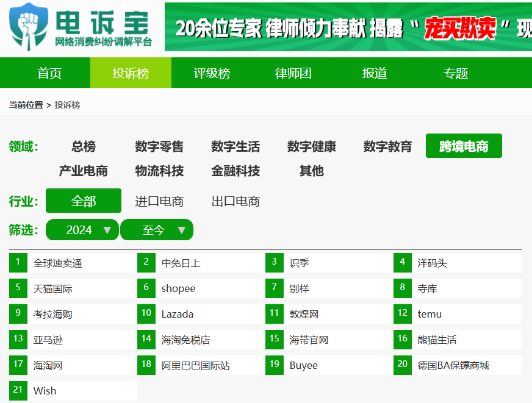Open the shopee complaint entry
The image size is (532, 403).
[201, 289]
